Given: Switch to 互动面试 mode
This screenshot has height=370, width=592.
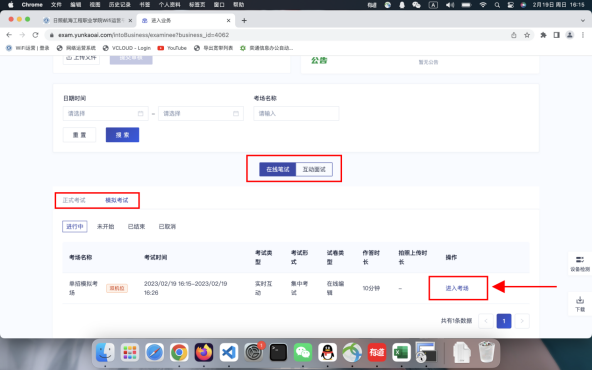Looking at the screenshot, I should 314,170.
